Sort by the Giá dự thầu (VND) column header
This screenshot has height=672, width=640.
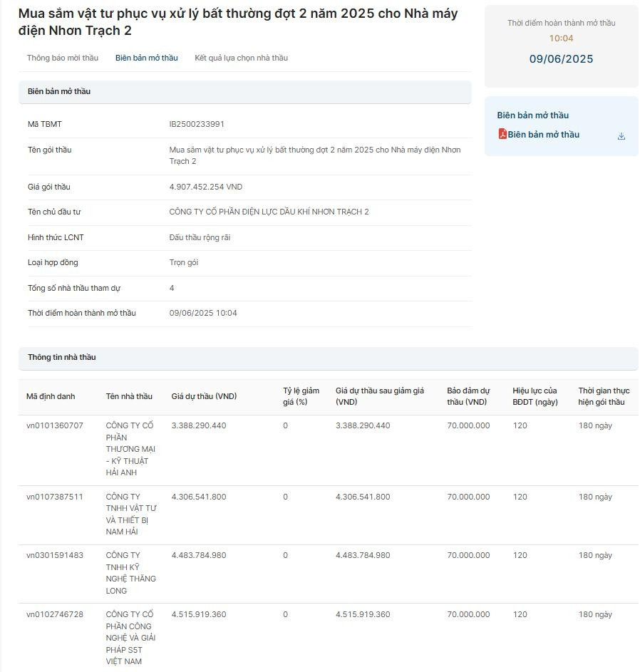204,396
